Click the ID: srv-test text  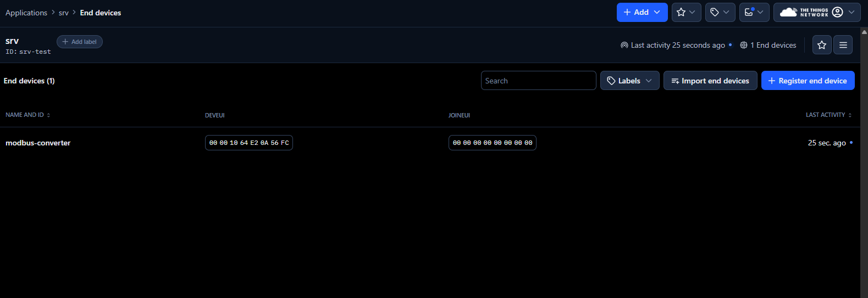pos(28,52)
